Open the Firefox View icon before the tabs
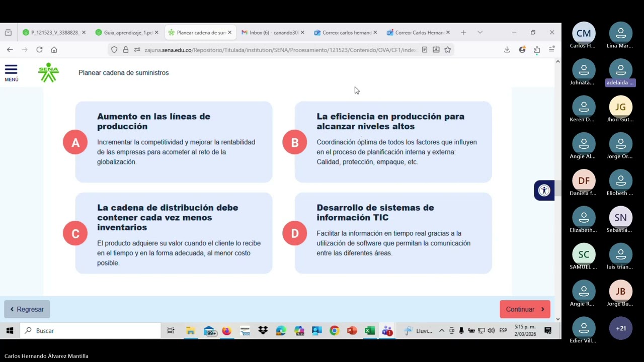The image size is (644, 362). (8, 32)
